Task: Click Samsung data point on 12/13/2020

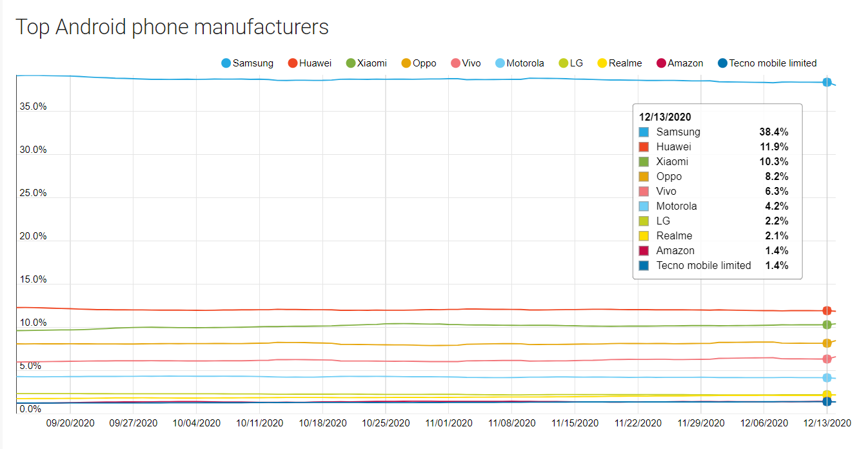Action: [827, 82]
